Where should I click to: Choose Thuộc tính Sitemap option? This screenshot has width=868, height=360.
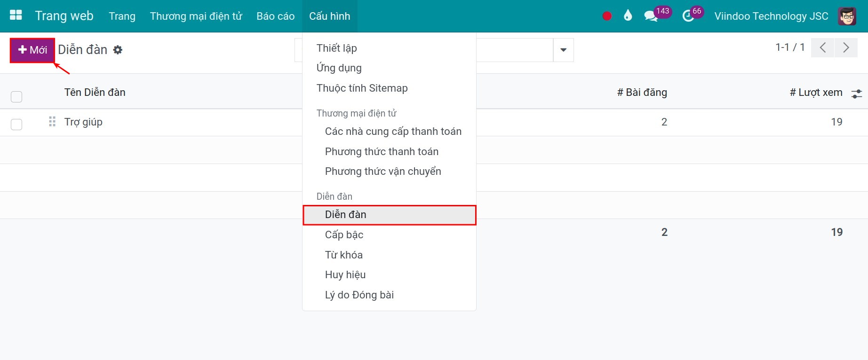362,88
